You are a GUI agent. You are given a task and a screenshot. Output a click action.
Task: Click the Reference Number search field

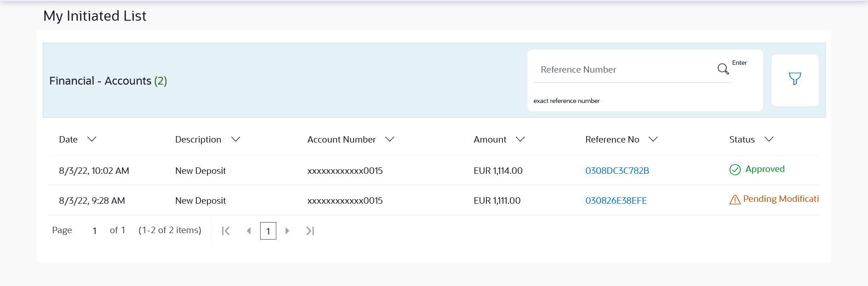625,70
